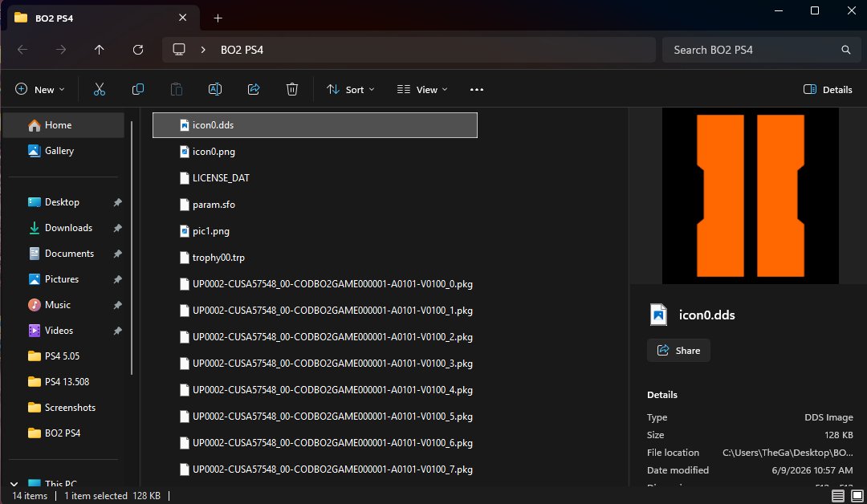Open Home in navigation pane
This screenshot has width=867, height=504.
63,125
